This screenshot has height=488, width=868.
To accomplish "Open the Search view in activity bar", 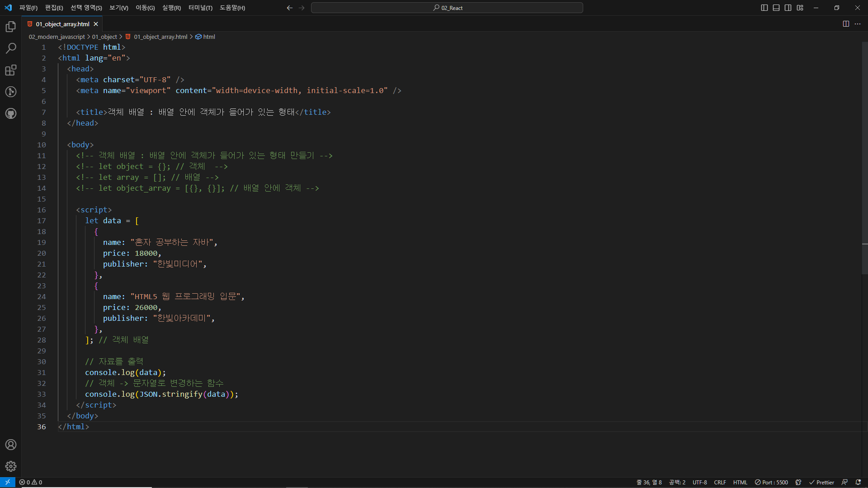I will coord(11,48).
